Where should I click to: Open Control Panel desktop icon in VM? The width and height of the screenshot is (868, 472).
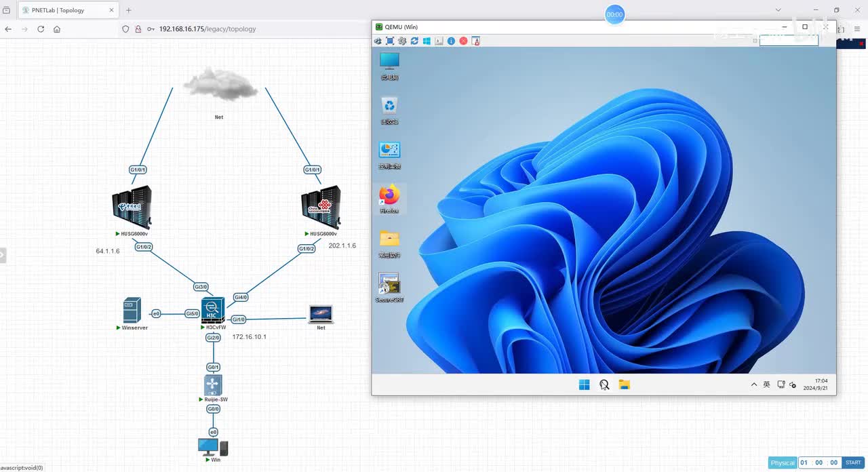point(389,155)
